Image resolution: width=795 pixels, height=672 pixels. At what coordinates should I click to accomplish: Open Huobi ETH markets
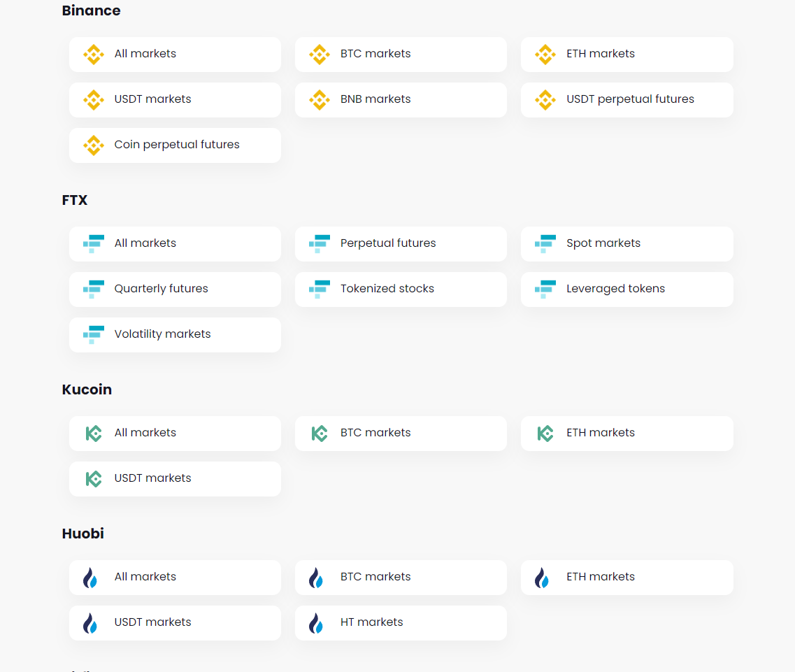(x=626, y=578)
